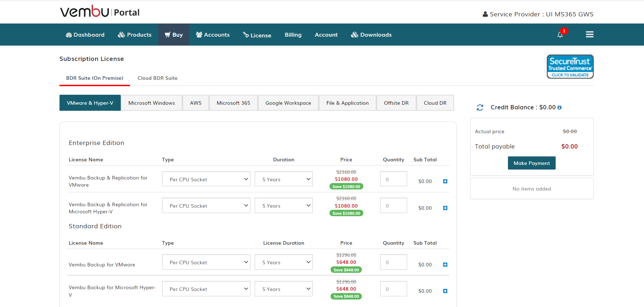The image size is (644, 307).
Task: Click Save $1080.00 badge in VMware replication row
Action: coord(346,187)
